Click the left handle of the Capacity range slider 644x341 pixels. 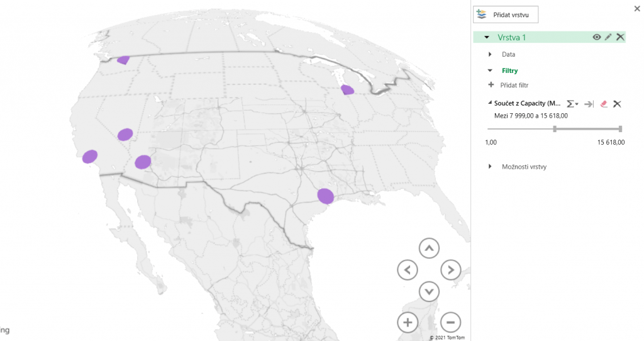[555, 129]
